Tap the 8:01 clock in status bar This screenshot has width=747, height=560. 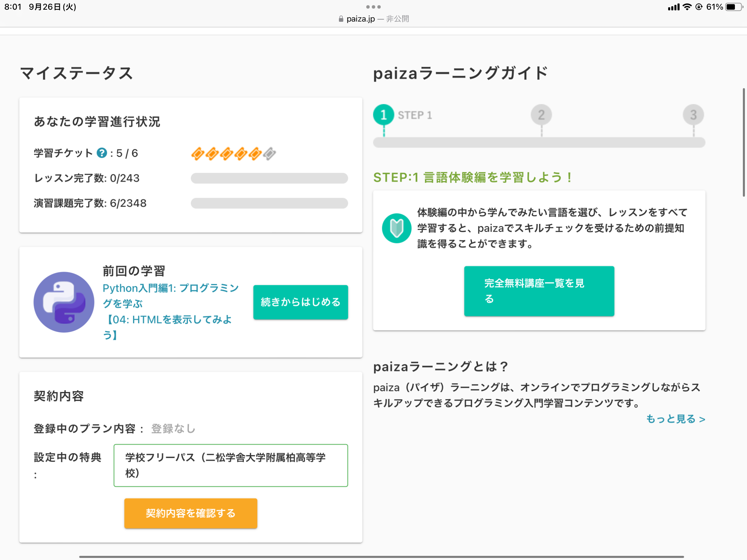click(13, 7)
